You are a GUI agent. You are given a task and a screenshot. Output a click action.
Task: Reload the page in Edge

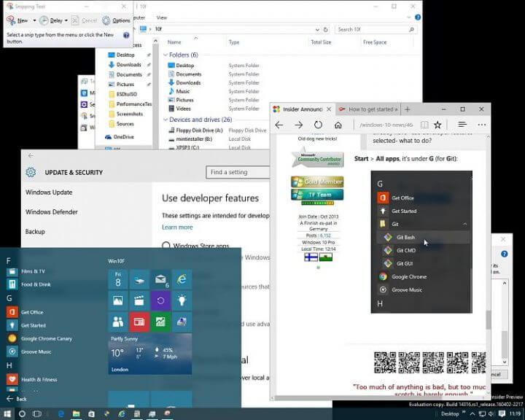point(318,125)
